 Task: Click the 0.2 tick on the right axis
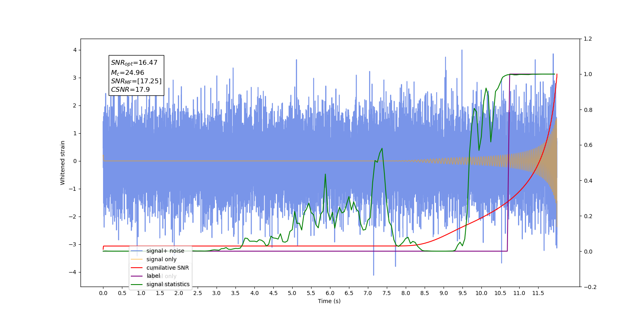(x=588, y=216)
